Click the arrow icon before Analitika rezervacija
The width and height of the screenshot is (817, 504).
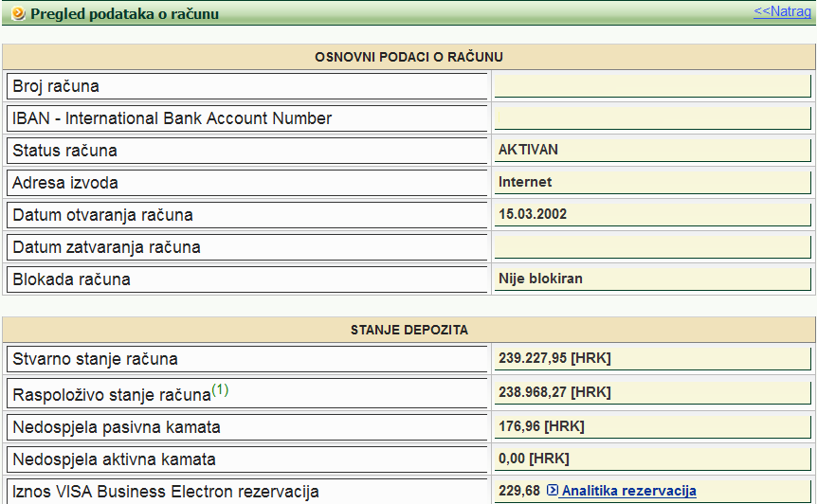click(553, 491)
